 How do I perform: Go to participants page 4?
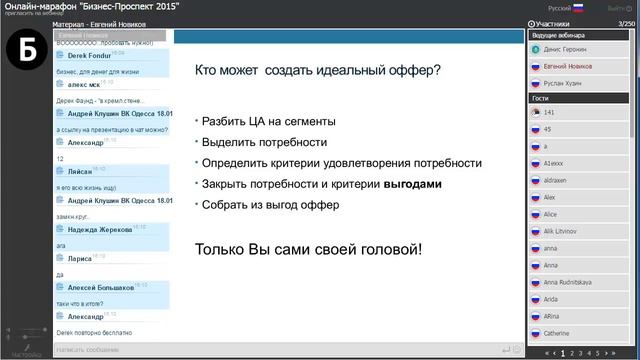coord(589,353)
